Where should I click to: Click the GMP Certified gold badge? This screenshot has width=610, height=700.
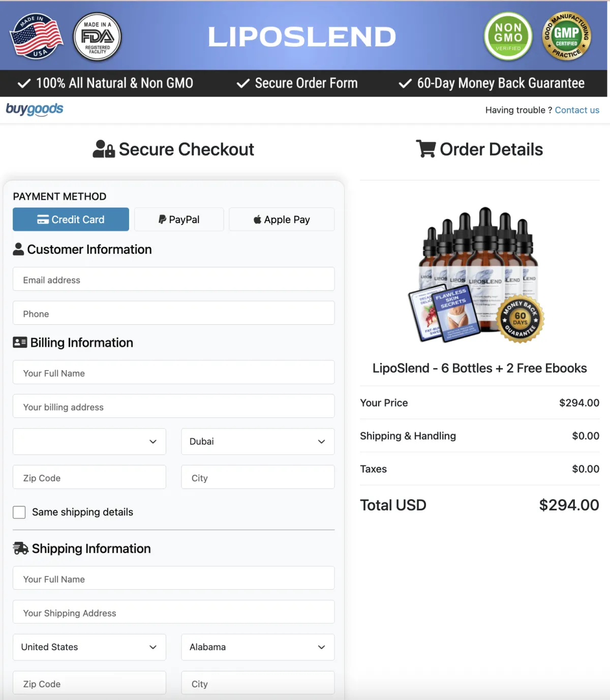(566, 37)
